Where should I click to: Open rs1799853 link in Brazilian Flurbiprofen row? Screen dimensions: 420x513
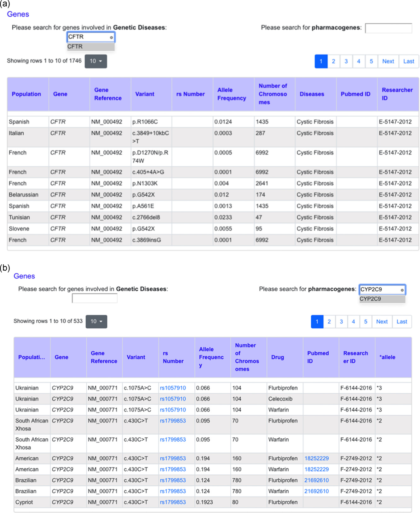pyautogui.click(x=173, y=481)
